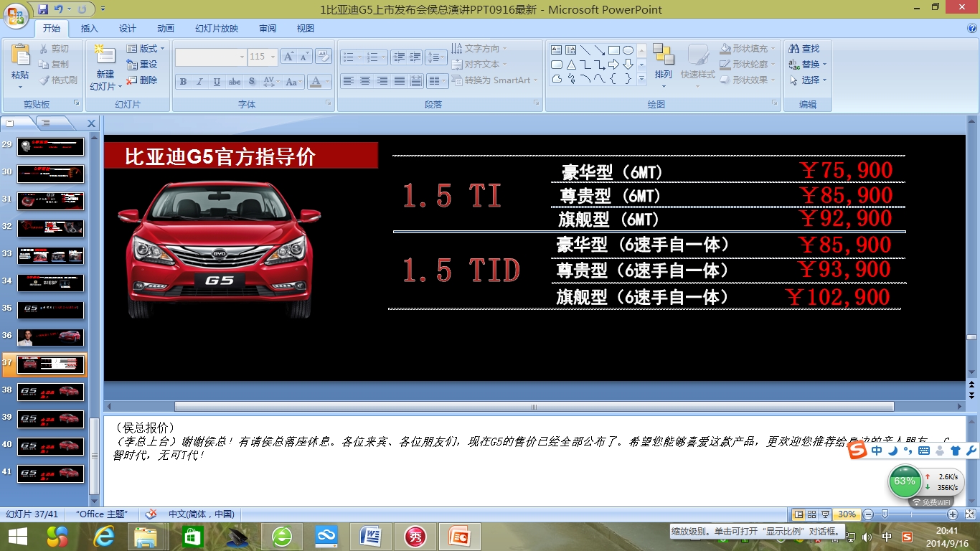Open 文字方向 text direction dropdown

(479, 48)
